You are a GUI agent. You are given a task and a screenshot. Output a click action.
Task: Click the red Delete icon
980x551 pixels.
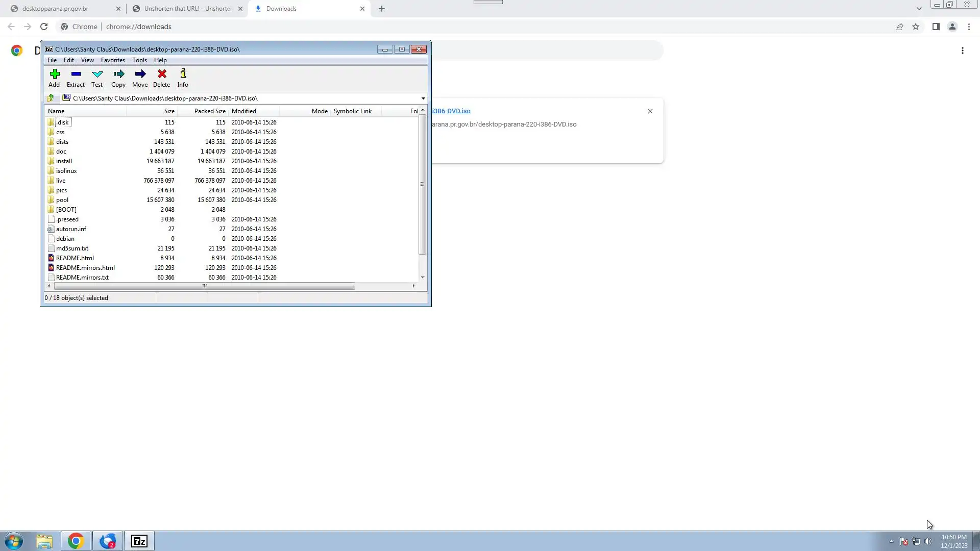(161, 78)
